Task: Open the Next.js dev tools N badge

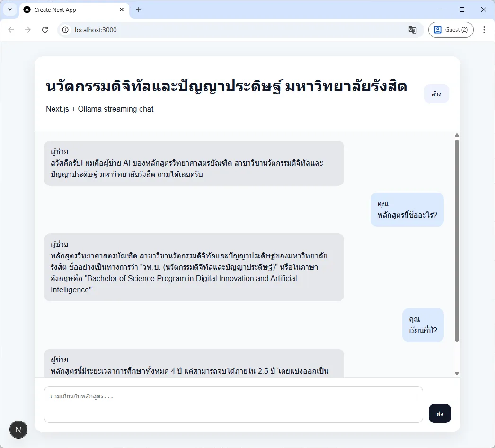Action: pos(18,430)
